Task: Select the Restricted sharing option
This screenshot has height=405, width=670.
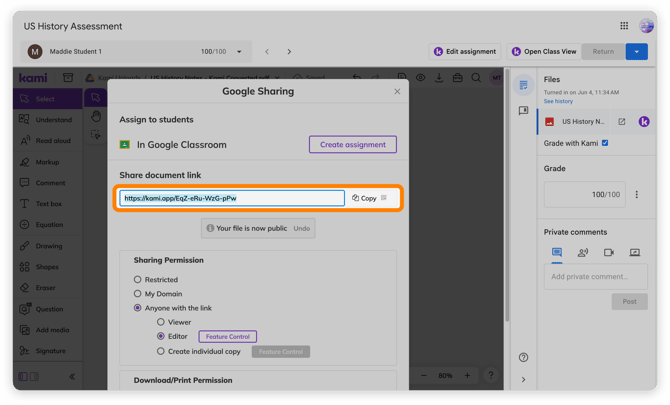Action: pos(137,279)
